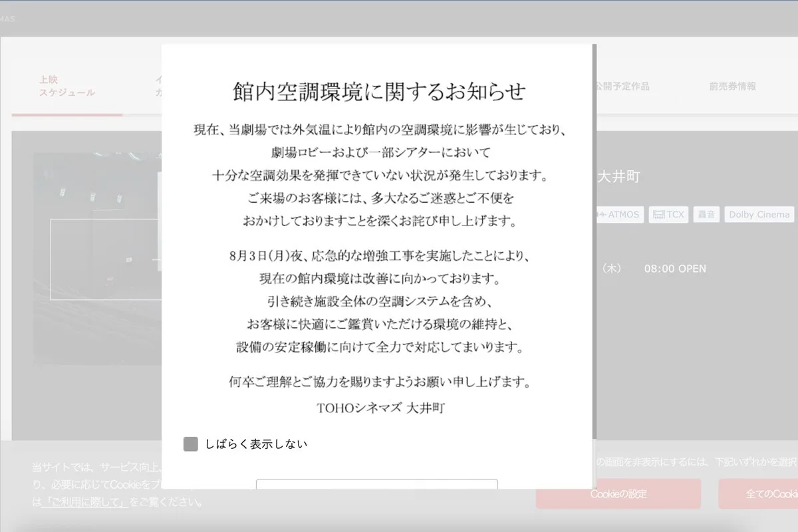Accept all cookies with 全てのCookie button
The width and height of the screenshot is (798, 532).
point(758,494)
